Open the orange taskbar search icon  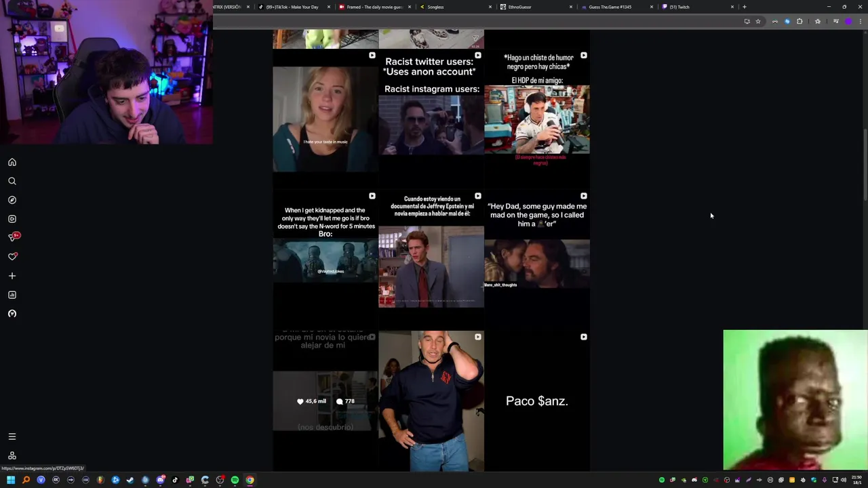(x=26, y=480)
